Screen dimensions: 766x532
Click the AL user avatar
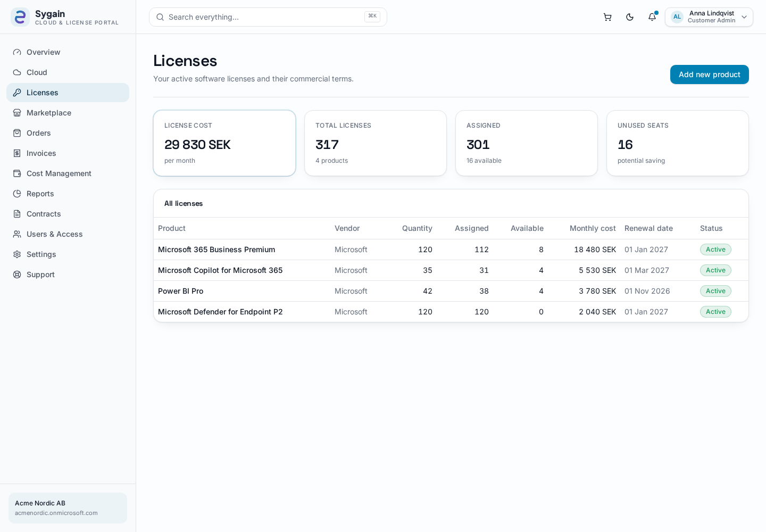tap(677, 17)
